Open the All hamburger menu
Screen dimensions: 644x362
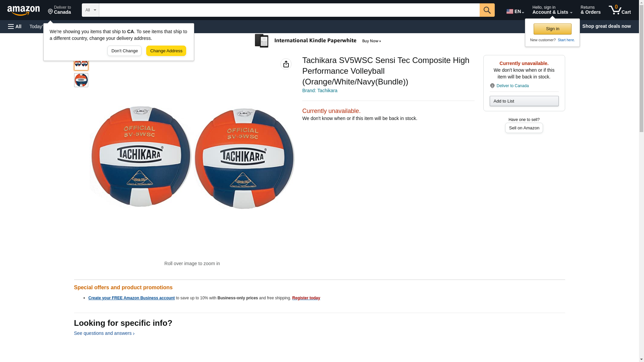pos(15,26)
